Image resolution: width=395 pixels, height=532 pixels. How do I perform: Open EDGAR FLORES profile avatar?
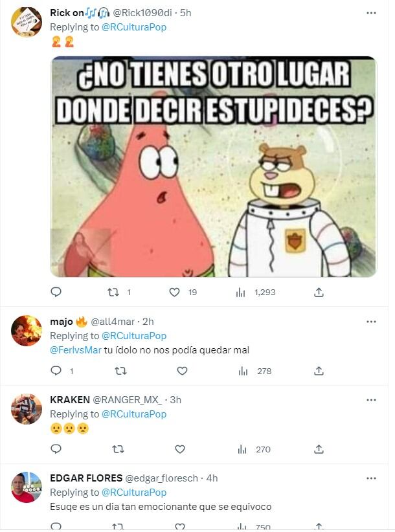point(27,487)
